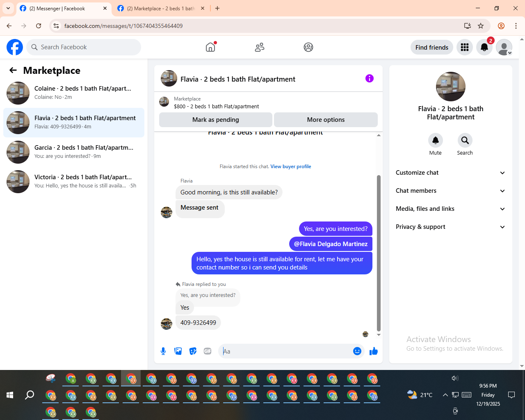525x420 pixels.
Task: Open the Groups icon in top navigation
Action: point(308,47)
